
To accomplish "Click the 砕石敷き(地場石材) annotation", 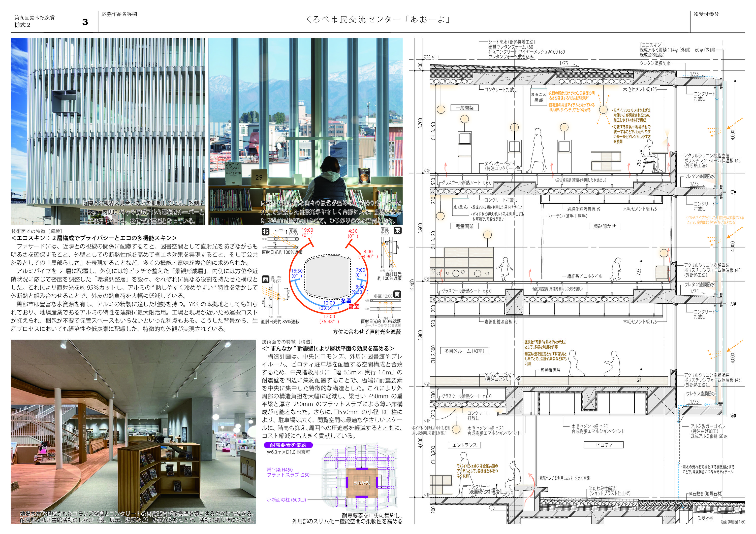I will (x=705, y=493).
